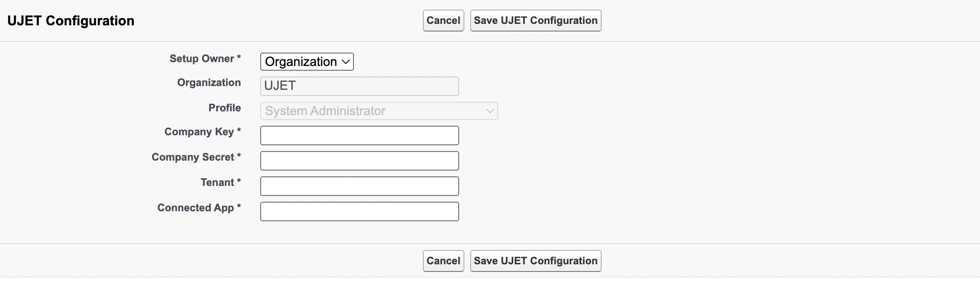
Task: Click the top Save UJET Configuration button
Action: coord(535,21)
